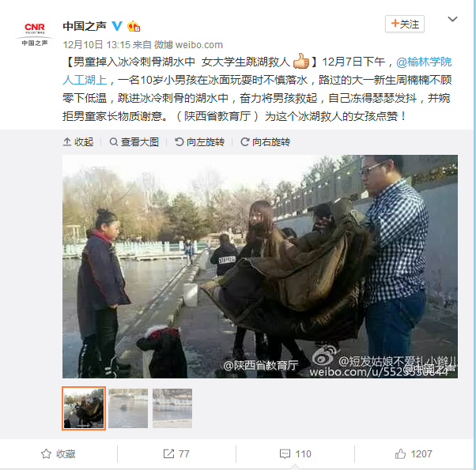Rotate the image right with 向右旋转

[266, 142]
